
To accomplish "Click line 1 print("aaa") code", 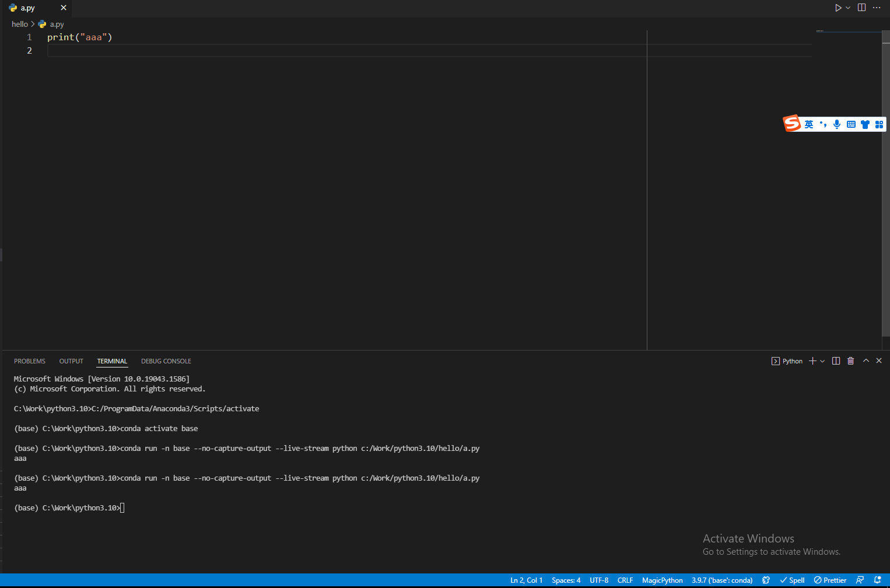I will (x=79, y=37).
